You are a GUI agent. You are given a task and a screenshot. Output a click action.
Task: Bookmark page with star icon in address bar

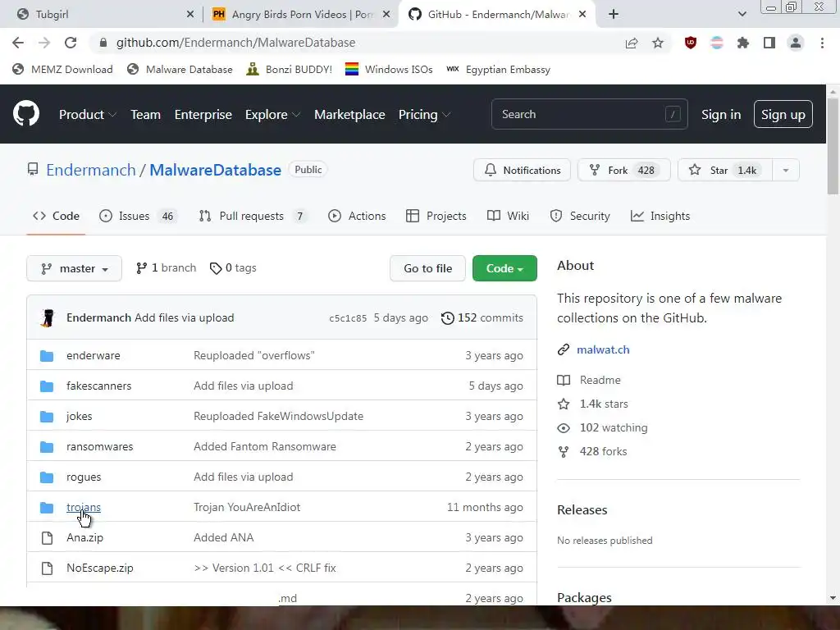click(x=658, y=43)
